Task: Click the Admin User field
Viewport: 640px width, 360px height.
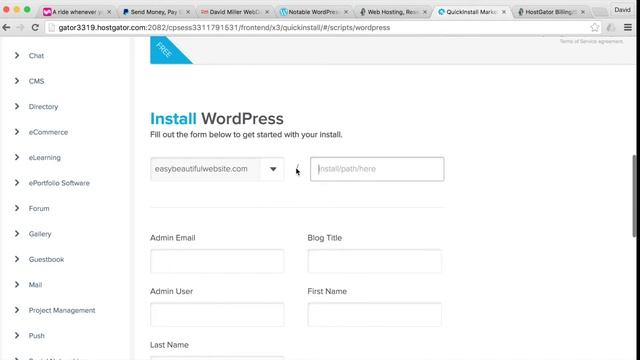Action: (x=217, y=315)
